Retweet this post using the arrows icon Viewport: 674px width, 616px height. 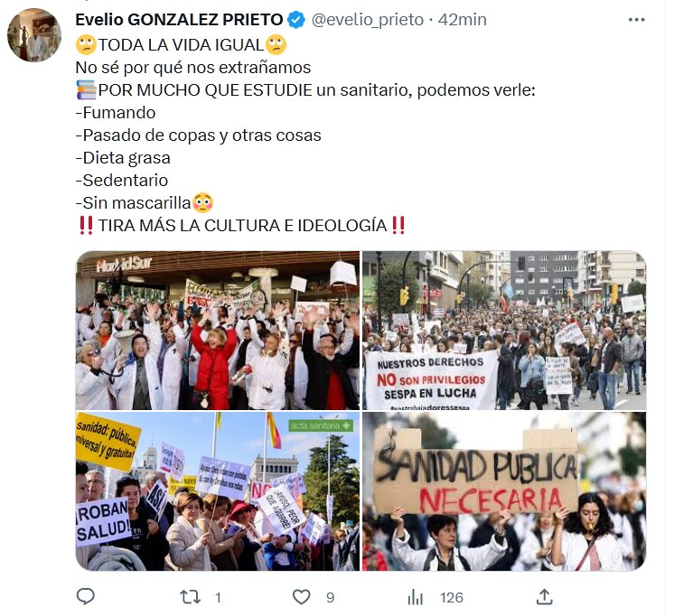190,597
